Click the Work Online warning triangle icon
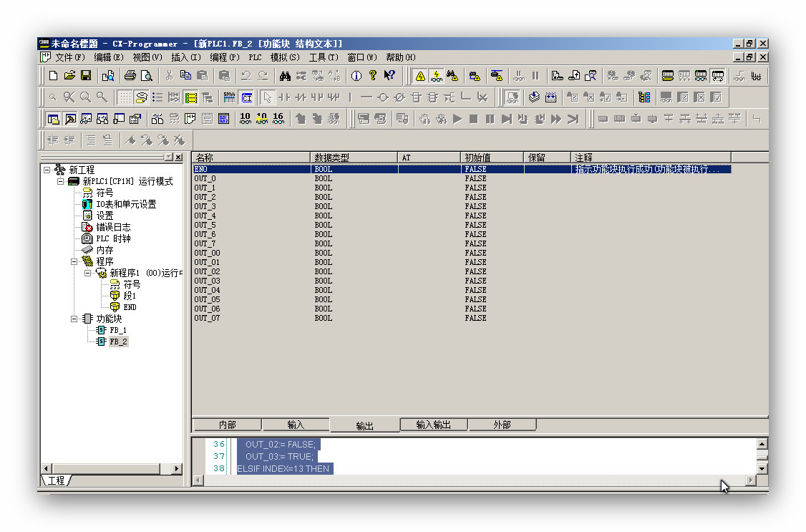Screen dimensions: 806x532 [x=420, y=75]
